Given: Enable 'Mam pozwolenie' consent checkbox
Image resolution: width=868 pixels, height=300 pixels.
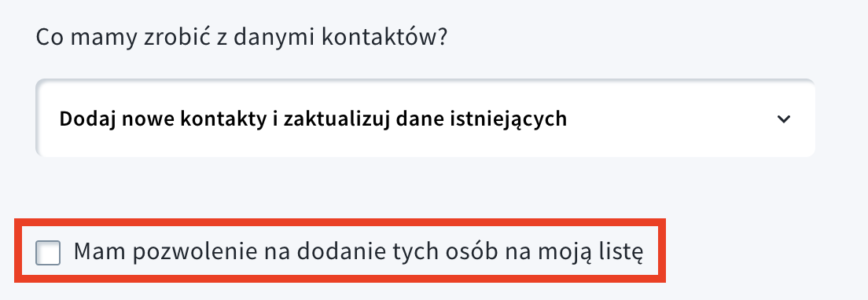Looking at the screenshot, I should pyautogui.click(x=48, y=253).
